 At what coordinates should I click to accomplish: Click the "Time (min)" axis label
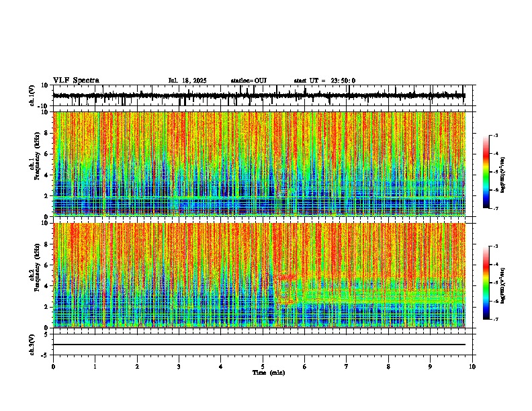[x=269, y=373]
